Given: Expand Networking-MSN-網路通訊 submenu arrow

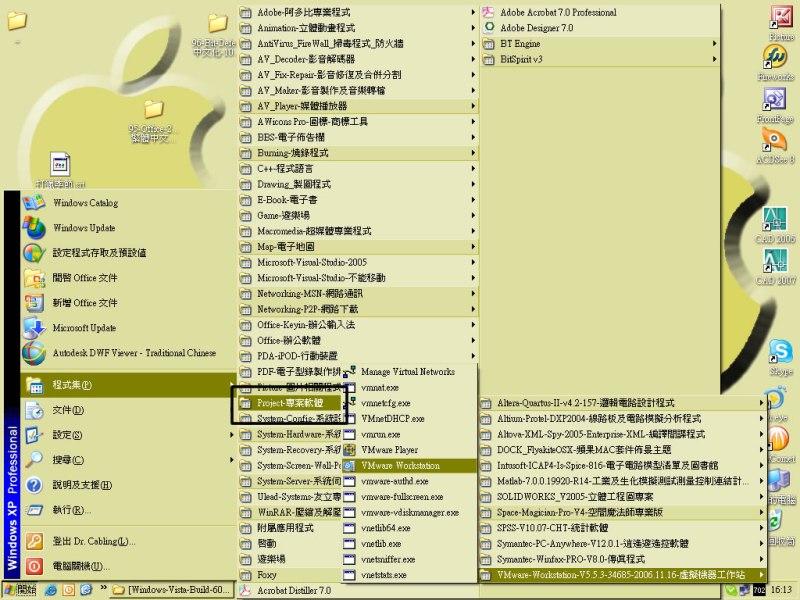Looking at the screenshot, I should coord(473,294).
